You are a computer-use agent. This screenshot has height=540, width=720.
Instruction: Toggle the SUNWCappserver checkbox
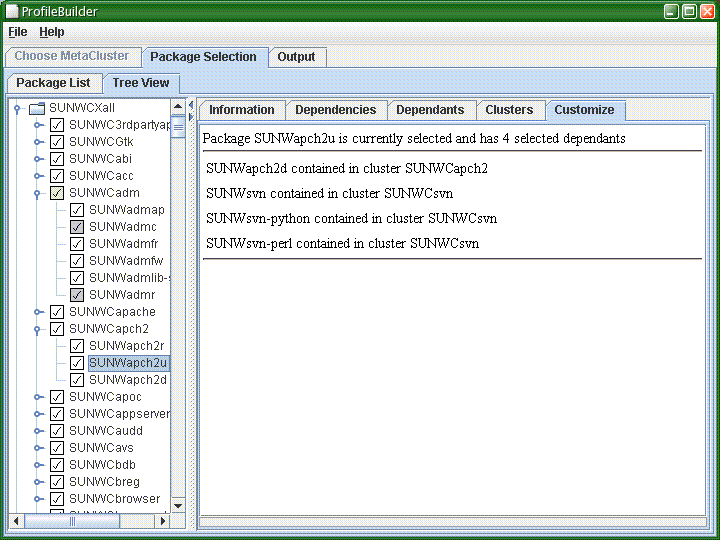(57, 414)
